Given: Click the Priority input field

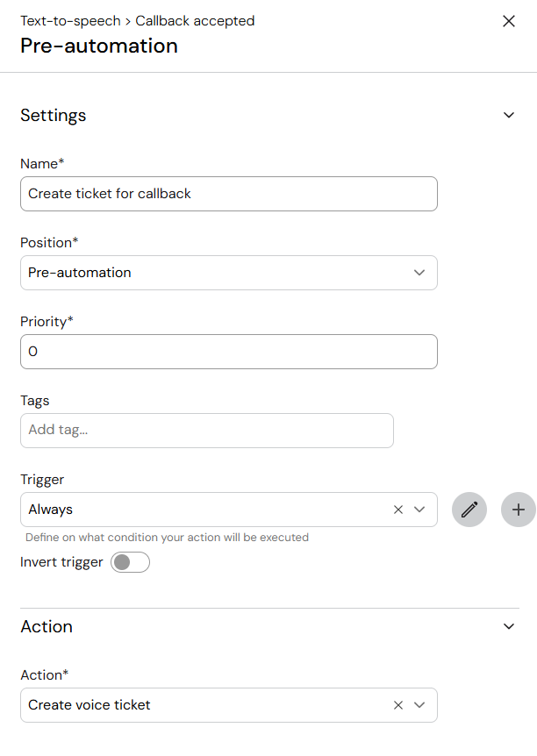Looking at the screenshot, I should coord(229,352).
